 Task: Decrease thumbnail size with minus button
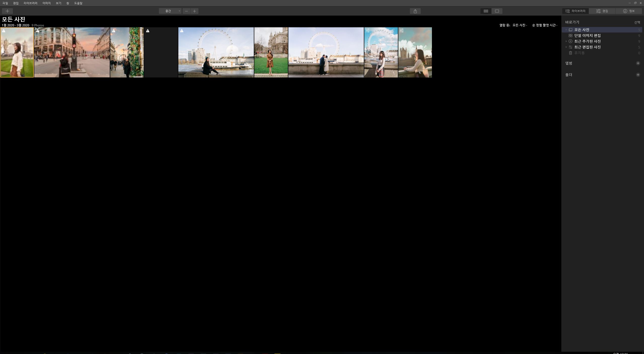coord(186,11)
